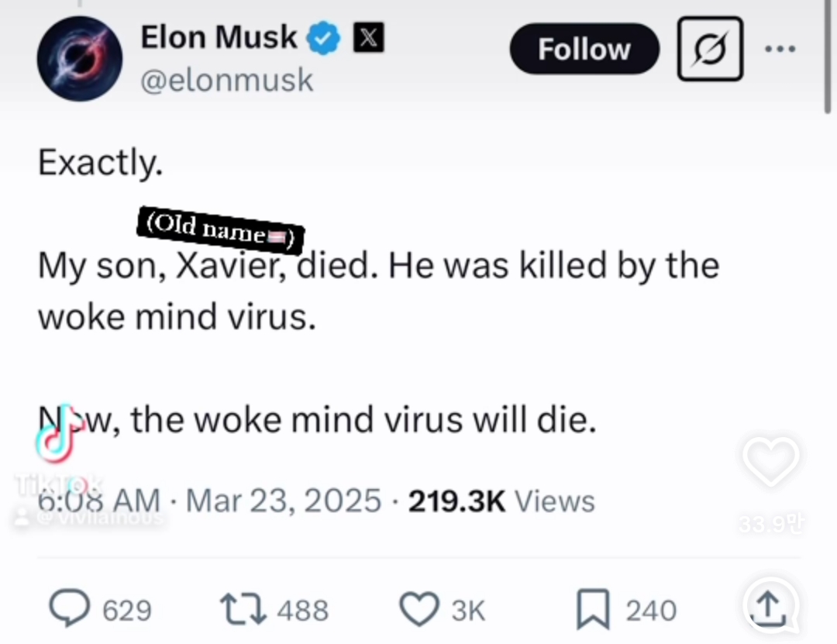Click the Follow button

[584, 50]
